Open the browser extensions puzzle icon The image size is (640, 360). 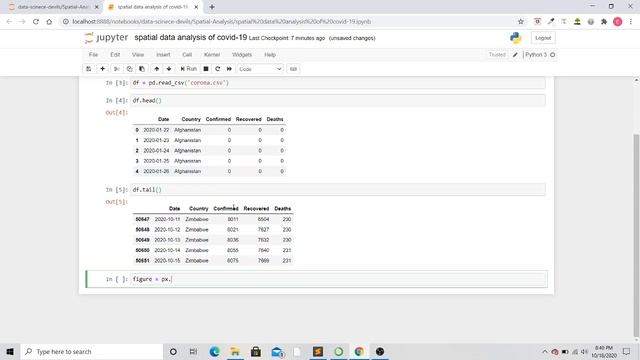[x=604, y=22]
